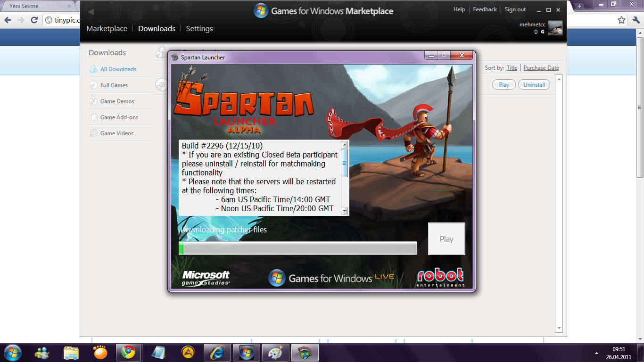644x362 pixels.
Task: Click release notes scroll down arrow
Action: tap(344, 211)
